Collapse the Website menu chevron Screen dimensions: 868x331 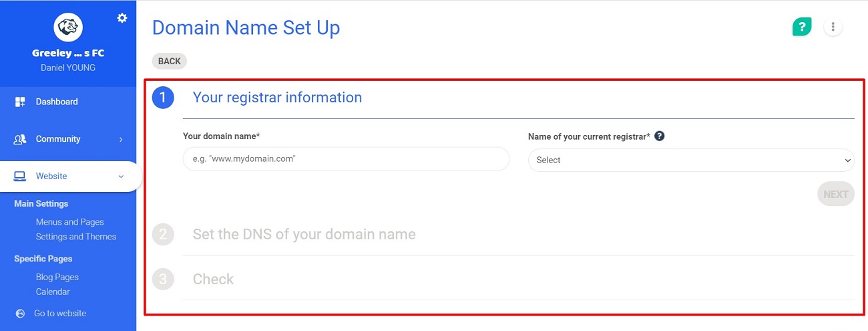[x=121, y=177]
